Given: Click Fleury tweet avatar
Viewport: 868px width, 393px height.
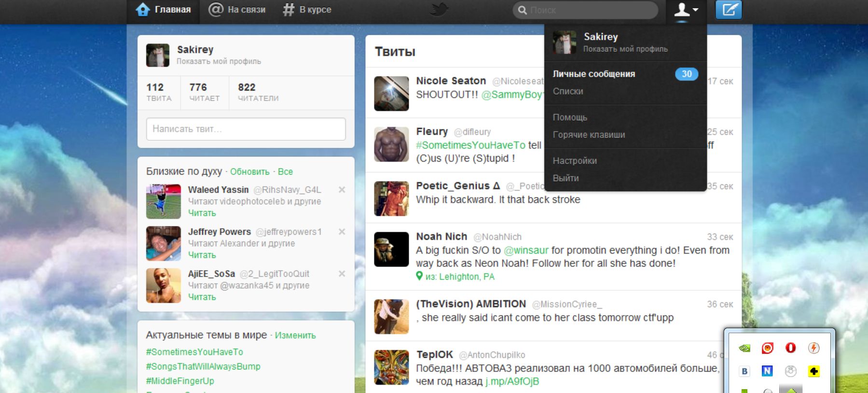Looking at the screenshot, I should click(391, 144).
